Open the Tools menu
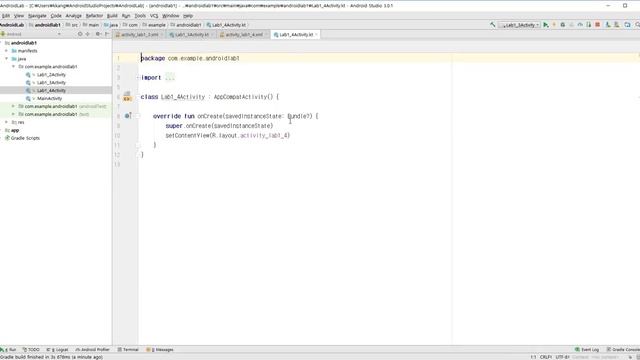Screen dimensions: 640x360 [140, 16]
